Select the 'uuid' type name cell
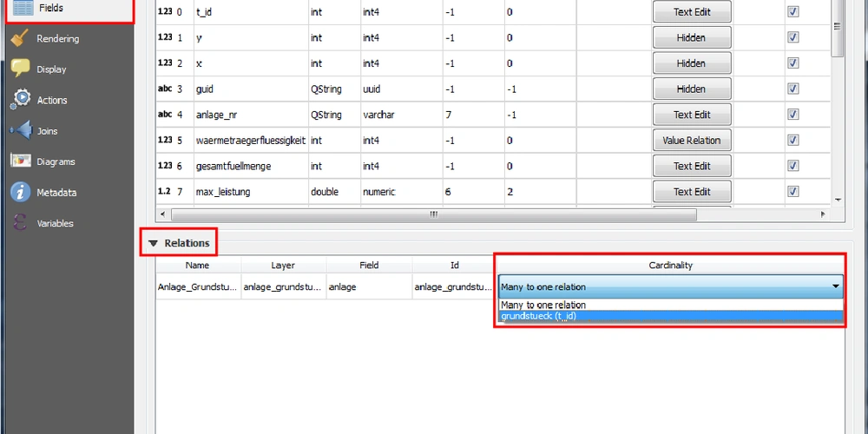Screen dimensions: 868x434 coord(401,89)
